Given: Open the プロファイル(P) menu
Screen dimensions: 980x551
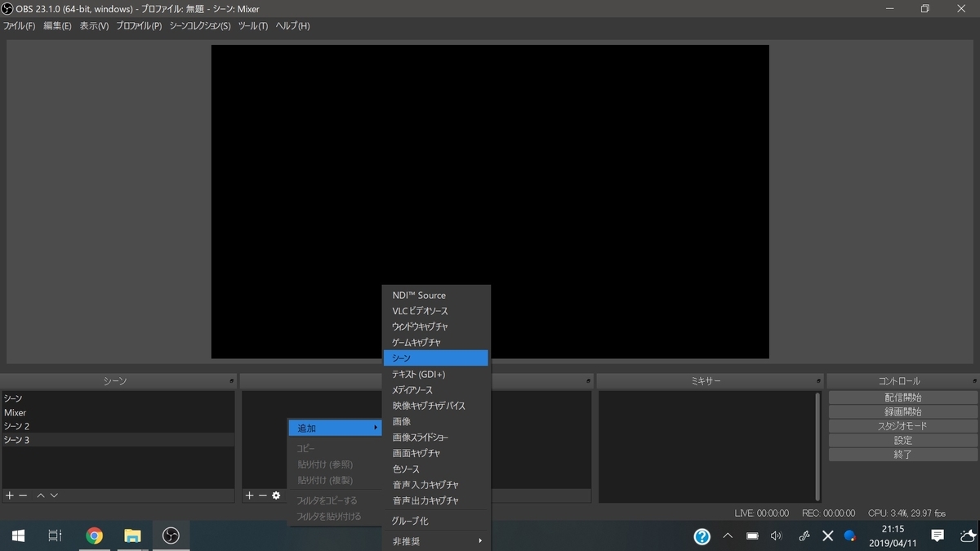Looking at the screenshot, I should [x=139, y=26].
